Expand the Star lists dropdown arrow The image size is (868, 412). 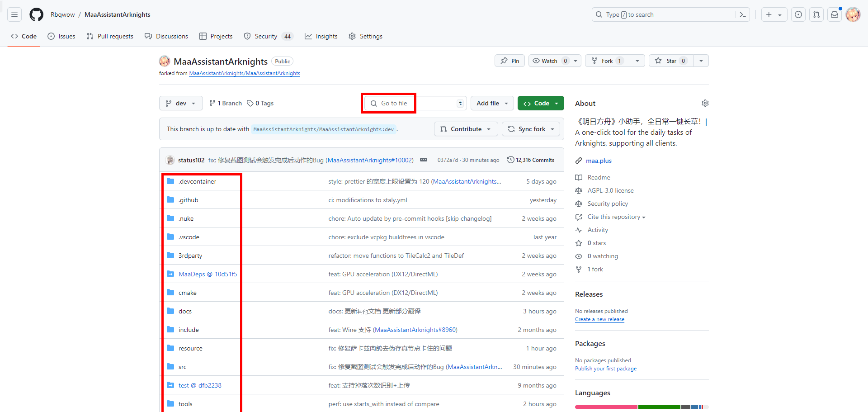(701, 61)
